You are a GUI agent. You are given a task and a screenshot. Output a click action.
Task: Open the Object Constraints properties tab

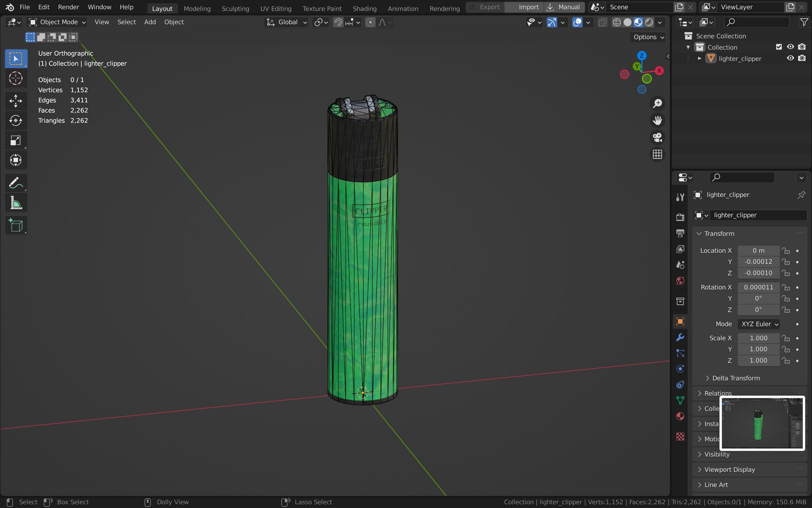coord(680,385)
